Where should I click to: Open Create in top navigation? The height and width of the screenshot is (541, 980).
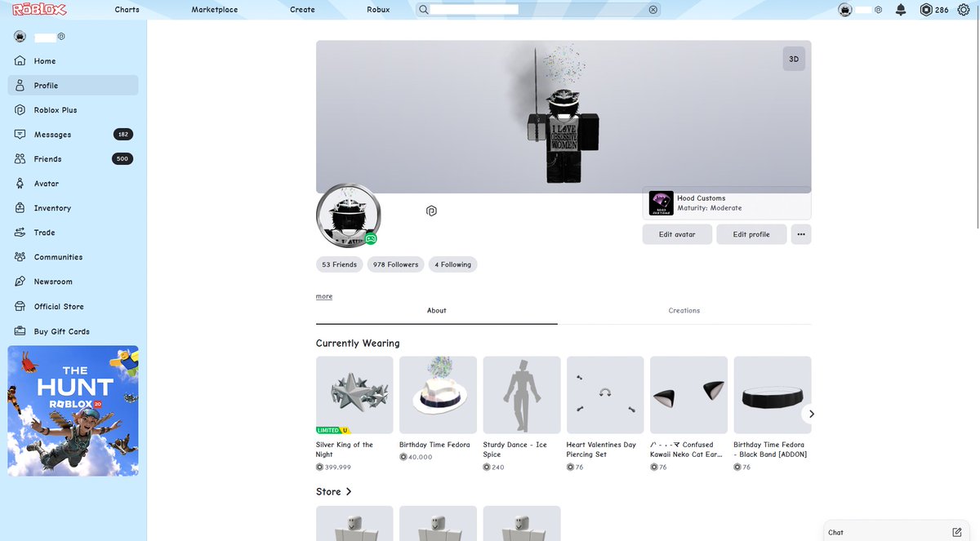coord(302,10)
